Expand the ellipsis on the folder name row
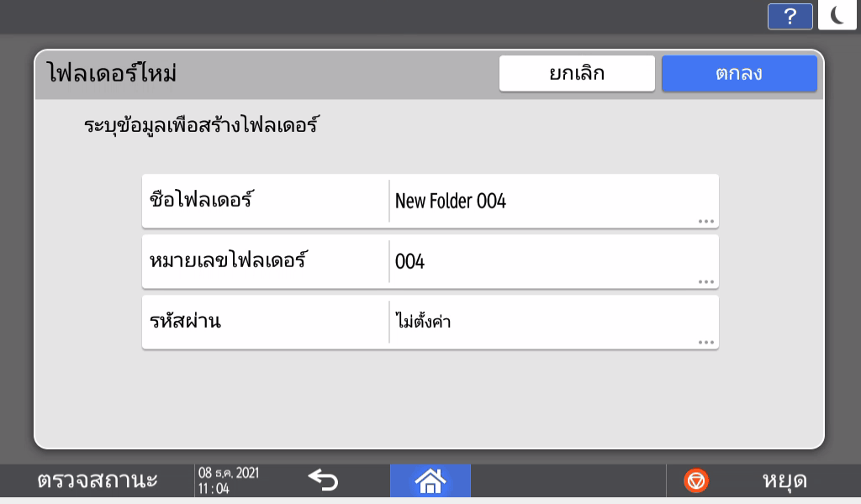861x504 pixels. tap(705, 222)
